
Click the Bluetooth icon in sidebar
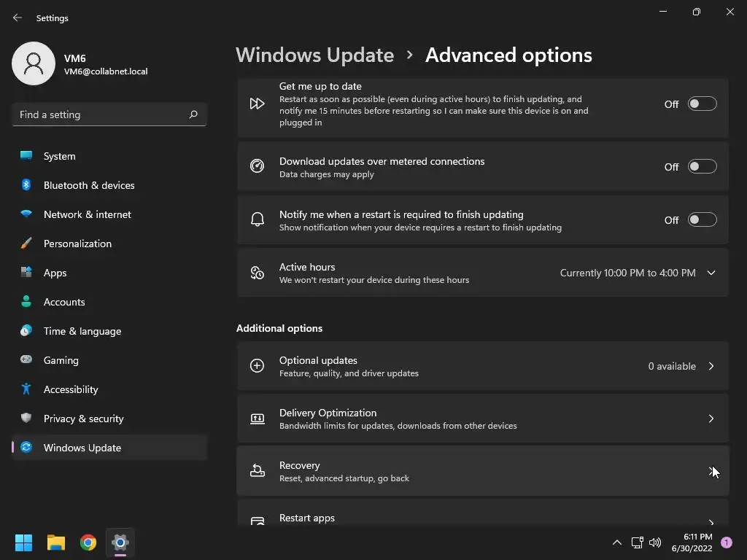pyautogui.click(x=26, y=184)
